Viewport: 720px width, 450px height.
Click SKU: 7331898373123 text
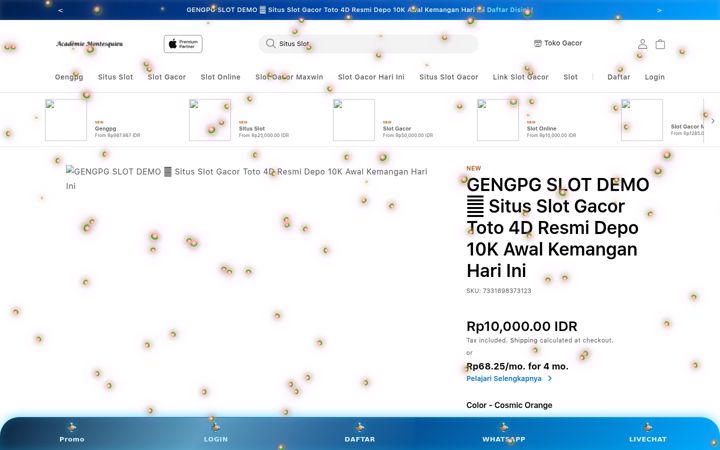(499, 291)
